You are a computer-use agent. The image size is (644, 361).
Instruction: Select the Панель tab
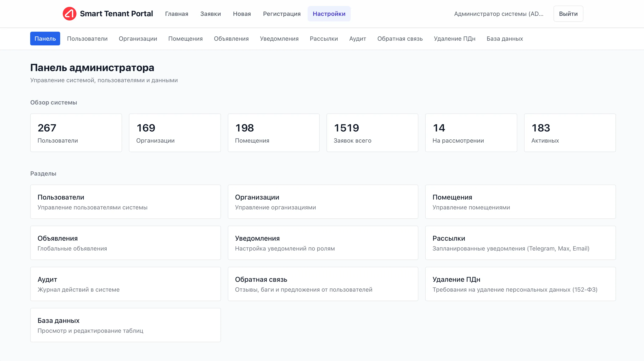45,39
